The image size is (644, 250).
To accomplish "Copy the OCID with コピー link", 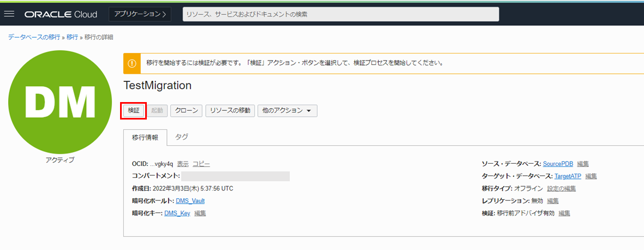I will (x=201, y=164).
